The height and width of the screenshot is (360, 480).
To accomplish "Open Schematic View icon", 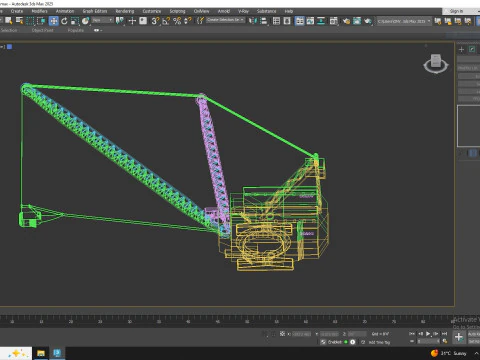I will point(321,21).
